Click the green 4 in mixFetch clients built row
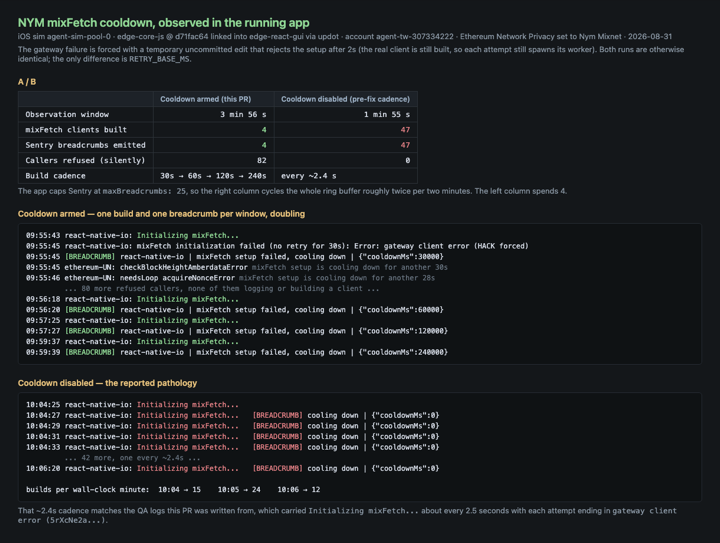 click(x=264, y=129)
